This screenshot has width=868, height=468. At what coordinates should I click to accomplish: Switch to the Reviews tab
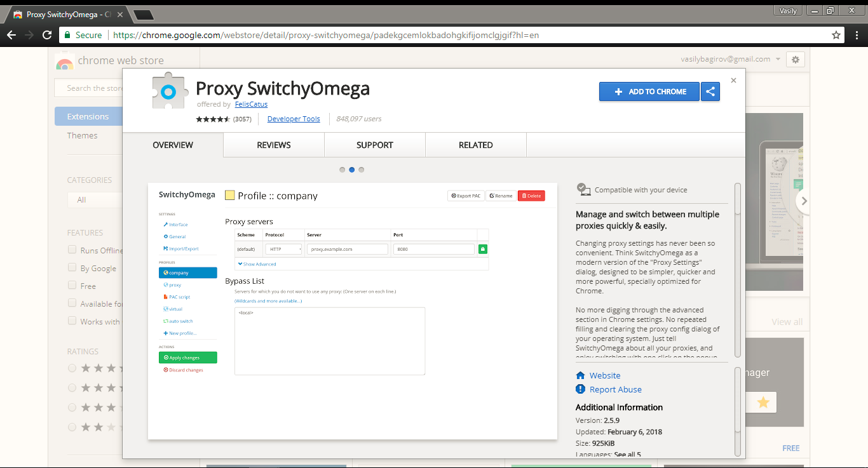(273, 145)
